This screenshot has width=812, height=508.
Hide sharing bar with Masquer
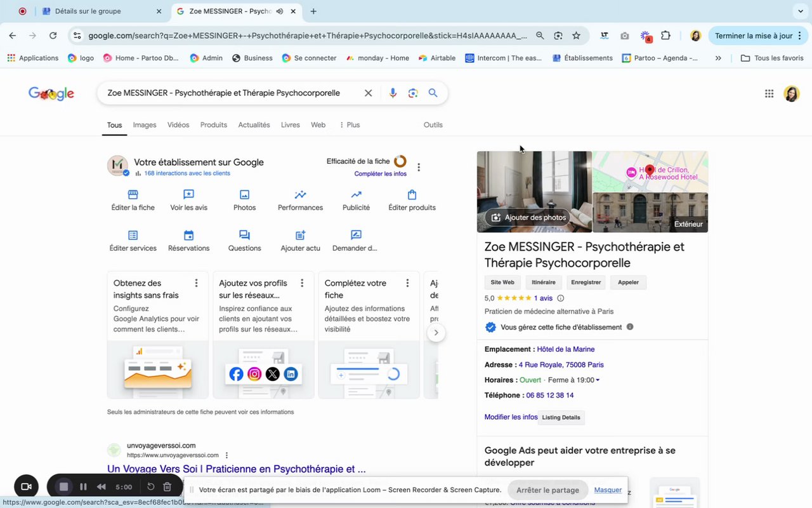click(x=608, y=490)
